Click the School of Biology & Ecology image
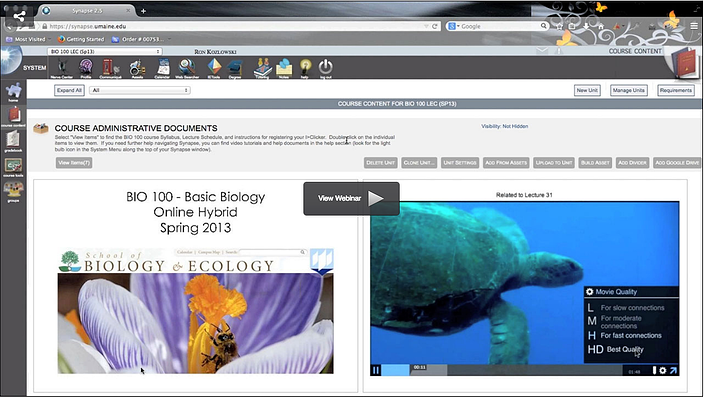The width and height of the screenshot is (705, 398). pyautogui.click(x=196, y=311)
